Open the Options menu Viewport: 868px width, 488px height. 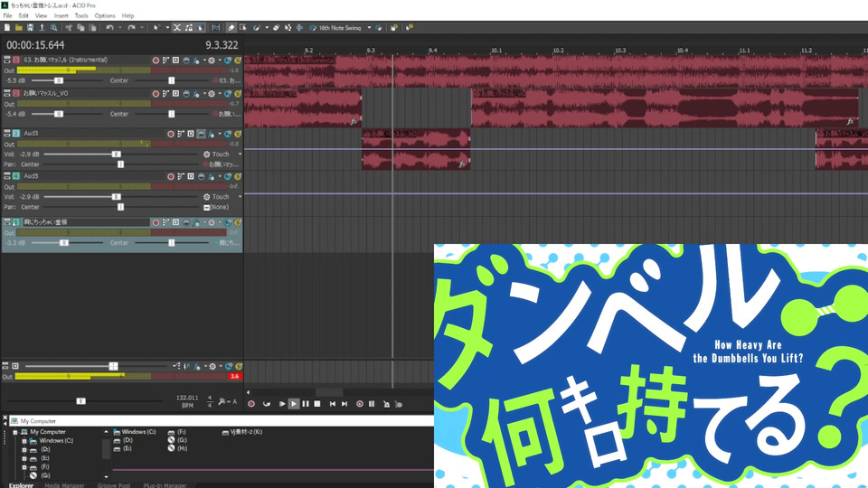point(105,15)
